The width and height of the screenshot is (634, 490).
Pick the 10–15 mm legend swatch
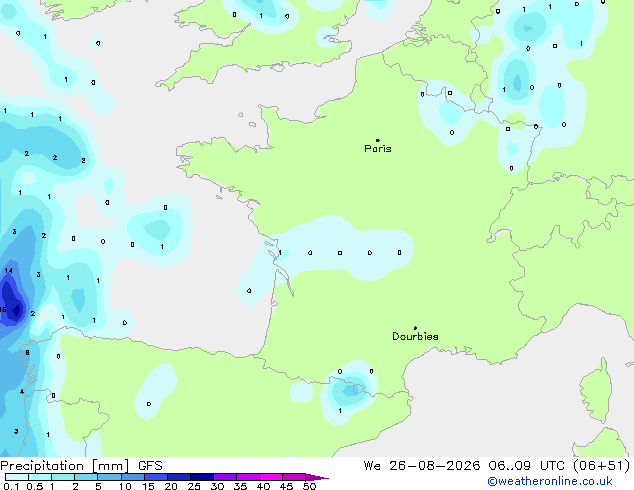(x=132, y=477)
